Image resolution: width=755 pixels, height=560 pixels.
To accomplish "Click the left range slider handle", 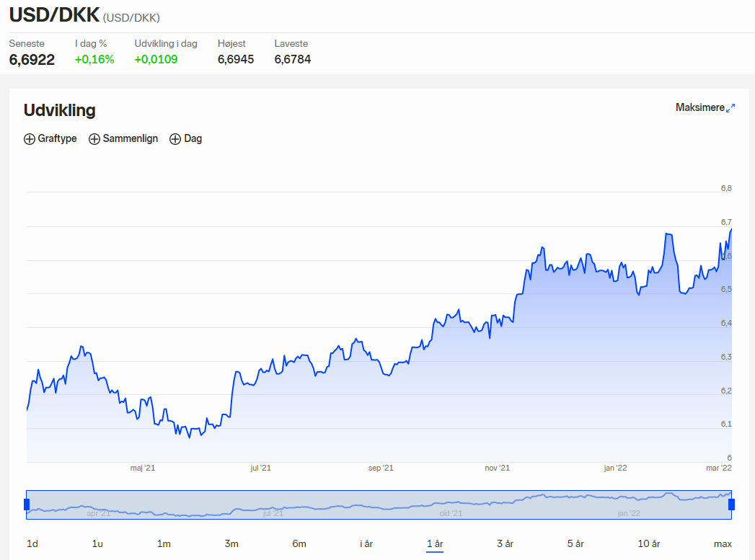I will pos(27,505).
